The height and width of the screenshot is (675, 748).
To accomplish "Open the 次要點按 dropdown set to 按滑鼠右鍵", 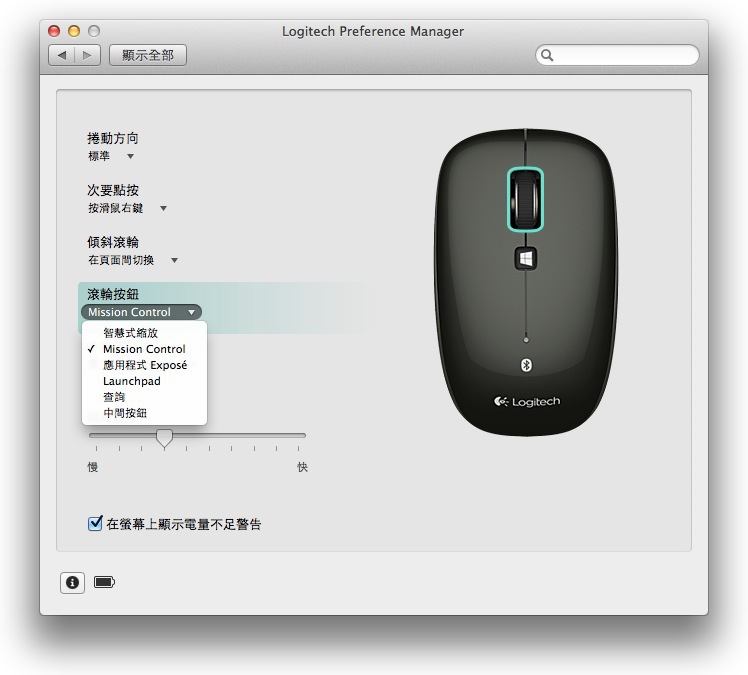I will tap(127, 208).
